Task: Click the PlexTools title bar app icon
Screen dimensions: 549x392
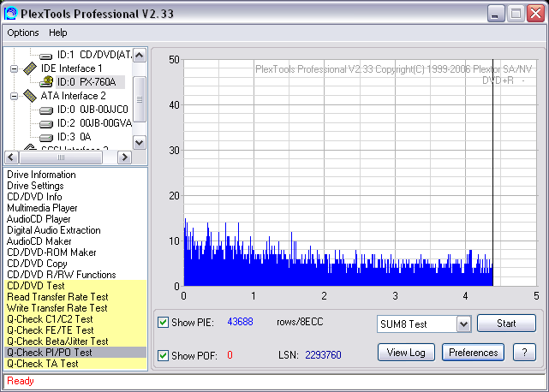Action: point(10,14)
